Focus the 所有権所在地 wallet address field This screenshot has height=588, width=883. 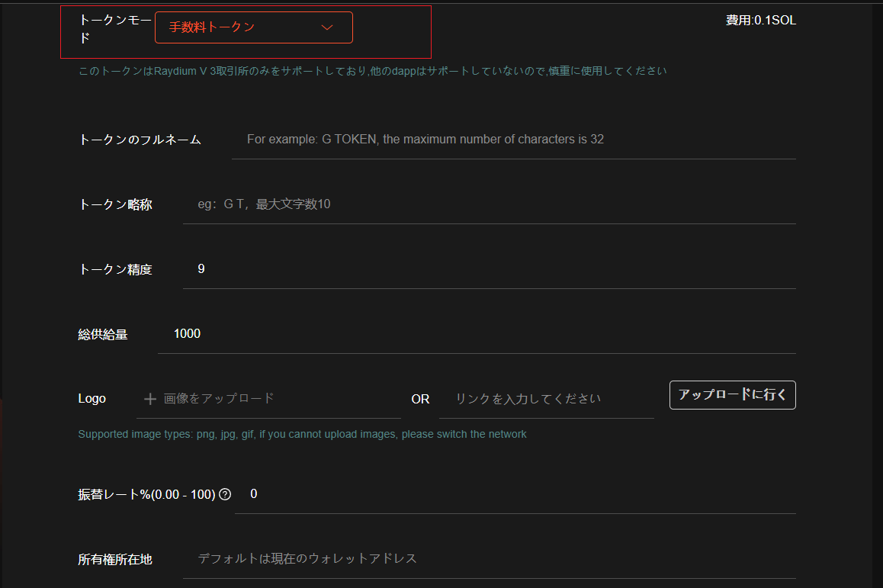click(489, 559)
